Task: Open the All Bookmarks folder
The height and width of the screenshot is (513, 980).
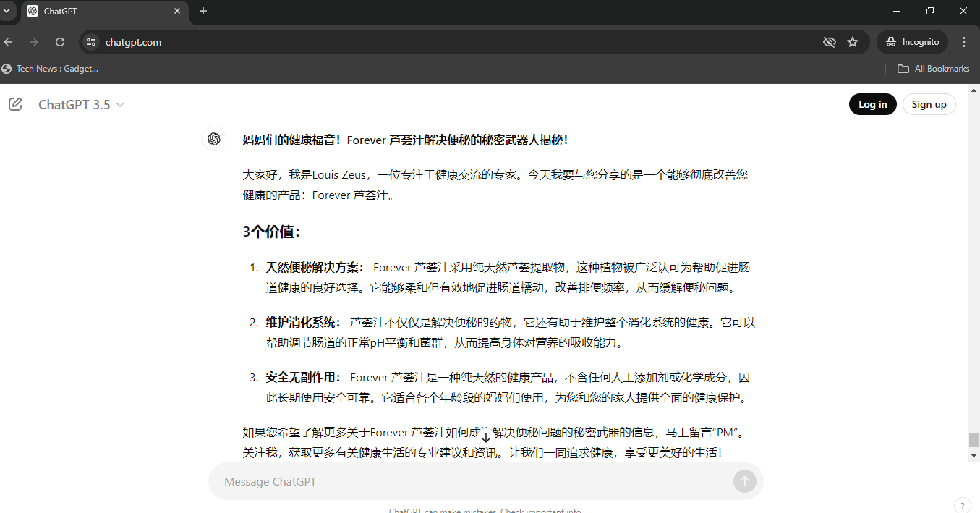Action: click(933, 69)
